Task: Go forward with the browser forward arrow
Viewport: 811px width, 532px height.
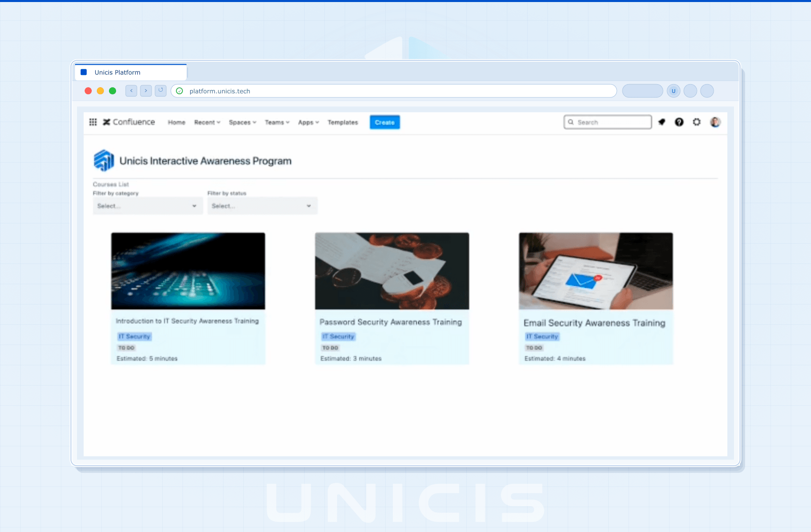Action: pyautogui.click(x=146, y=91)
